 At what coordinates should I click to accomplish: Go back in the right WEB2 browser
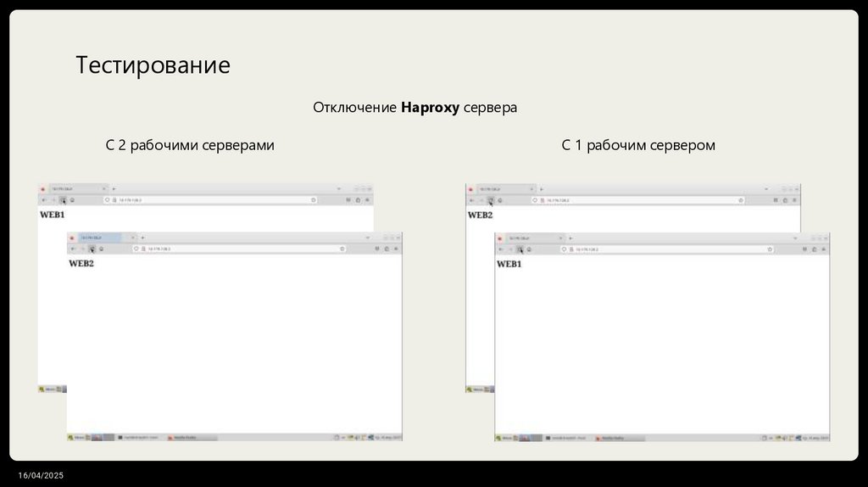471,200
